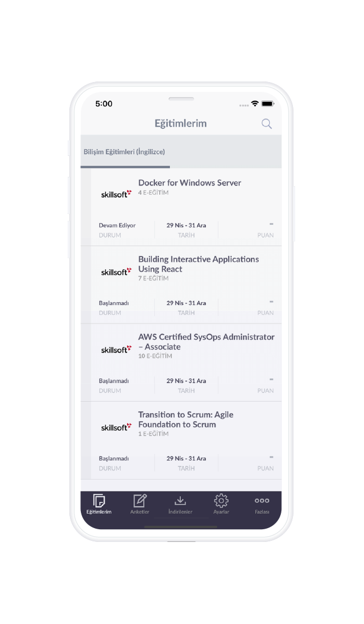Image resolution: width=364 pixels, height=624 pixels.
Task: Tap skillsoft logo of React course
Action: (116, 272)
